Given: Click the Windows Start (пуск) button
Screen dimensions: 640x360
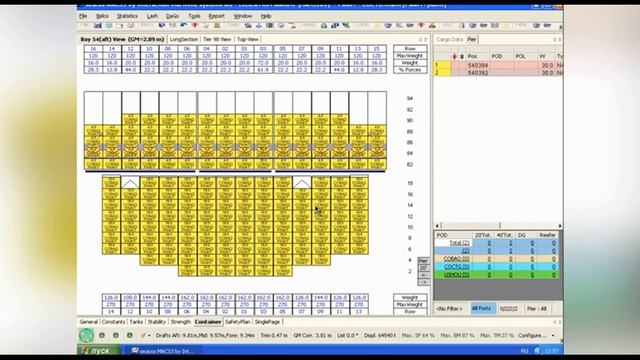Looking at the screenshot, I should 98,351.
